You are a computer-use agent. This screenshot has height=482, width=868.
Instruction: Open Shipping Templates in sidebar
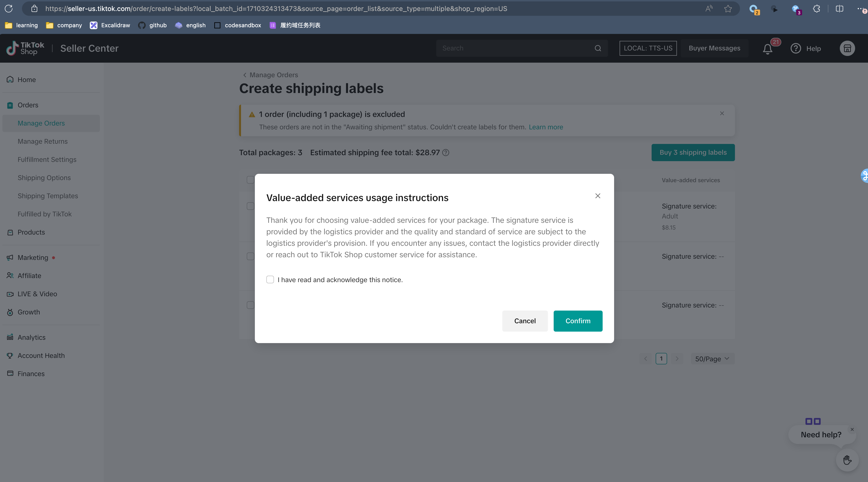point(48,196)
